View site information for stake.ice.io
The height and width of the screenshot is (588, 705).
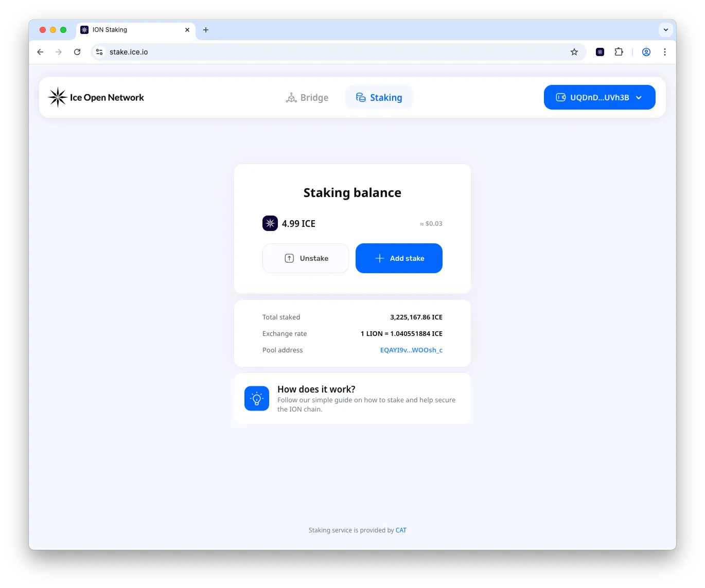[x=100, y=52]
